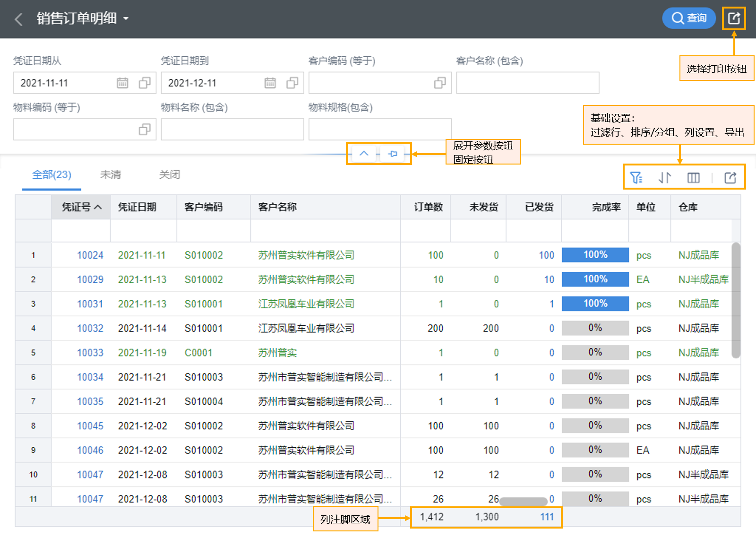The height and width of the screenshot is (538, 756).
Task: Click the 0% progress bar in row 4
Action: pyautogui.click(x=595, y=328)
